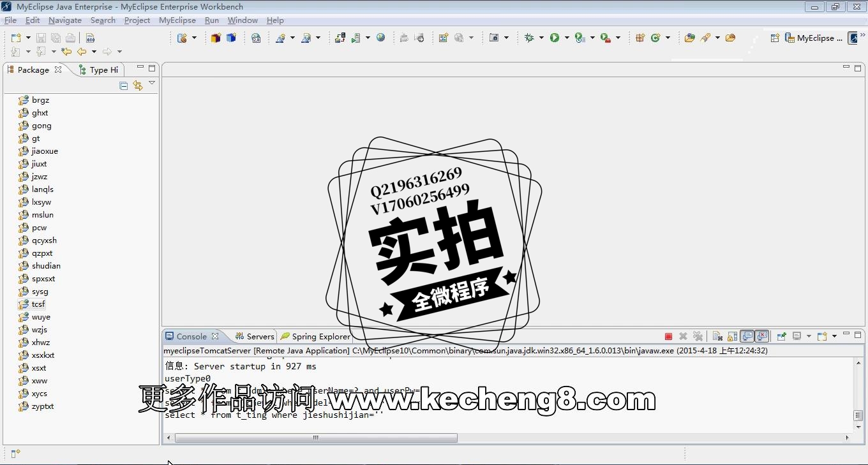Open the MyEclipse menu
The image size is (868, 465).
[x=177, y=20]
